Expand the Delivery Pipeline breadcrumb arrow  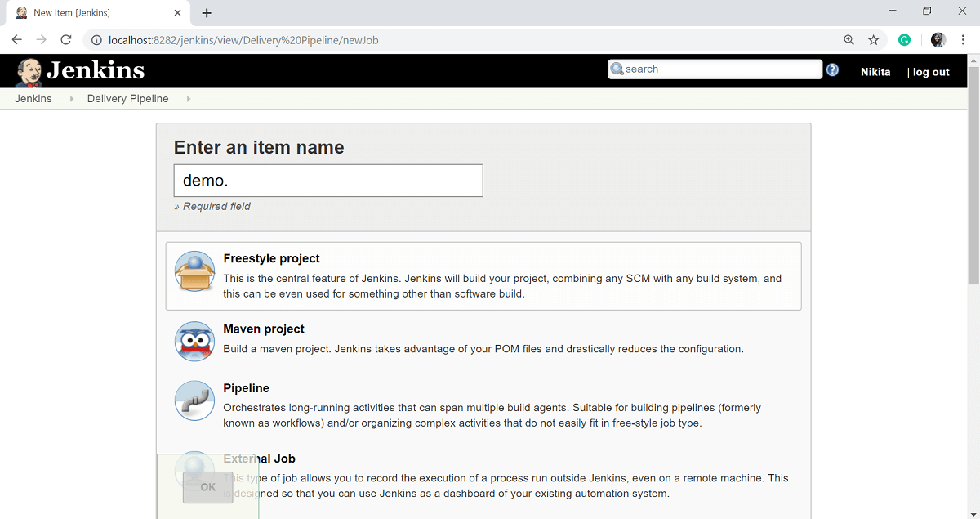[189, 99]
